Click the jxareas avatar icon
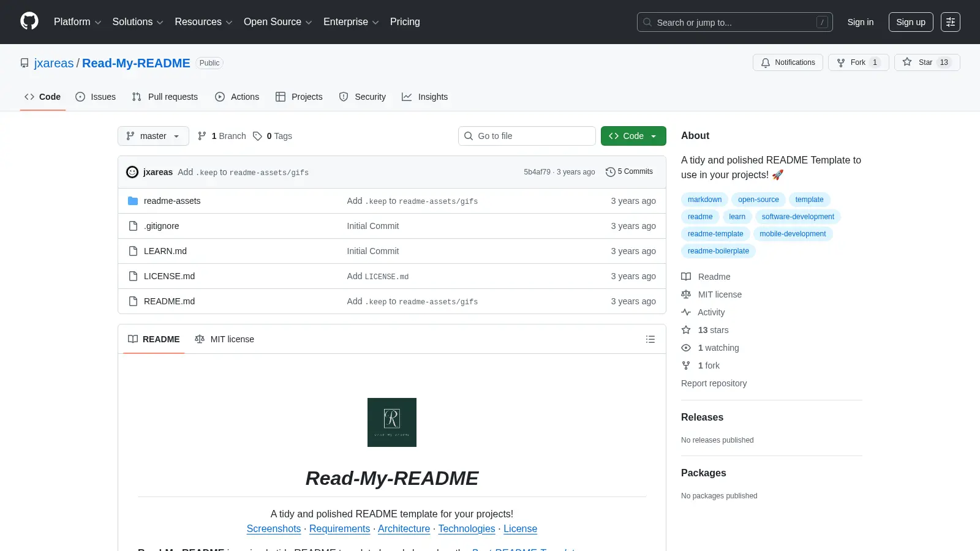Screen dimensions: 980x551 coord(132,172)
